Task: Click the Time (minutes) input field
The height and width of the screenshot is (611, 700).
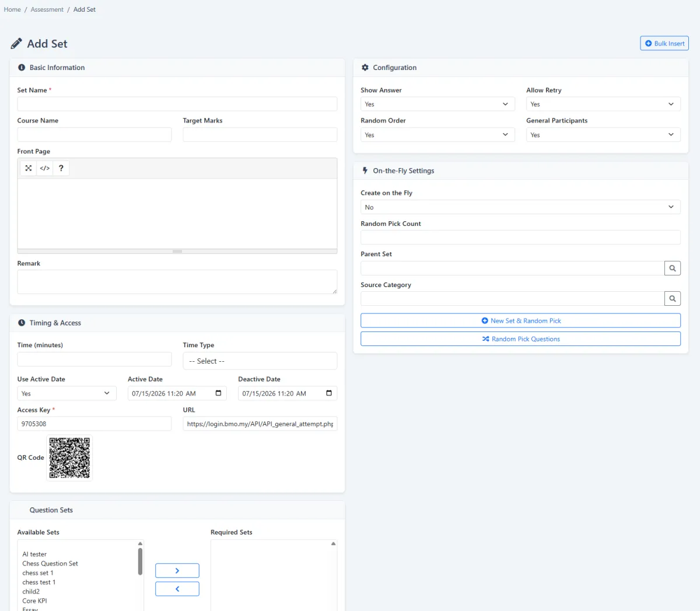Action: click(94, 359)
